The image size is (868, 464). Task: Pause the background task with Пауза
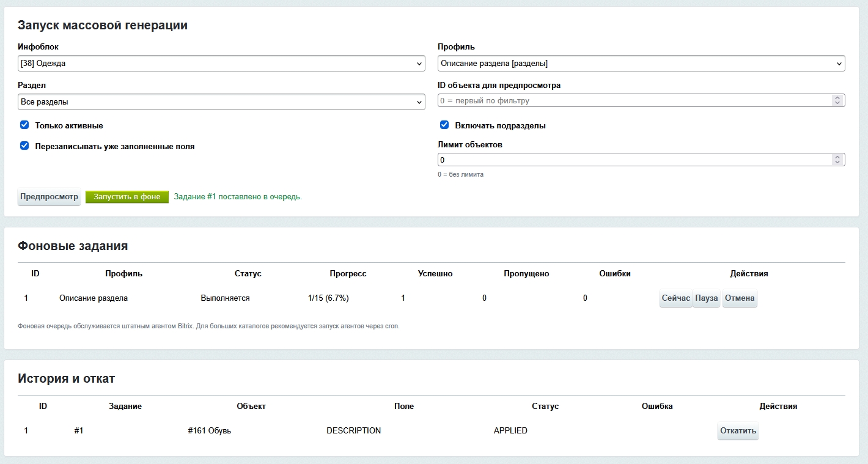point(707,298)
